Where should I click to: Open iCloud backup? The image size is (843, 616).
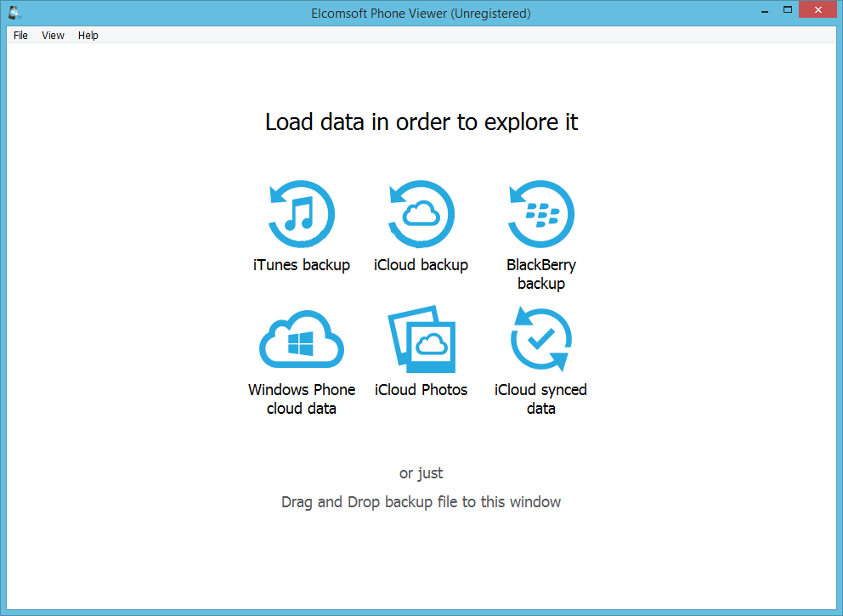pyautogui.click(x=421, y=214)
